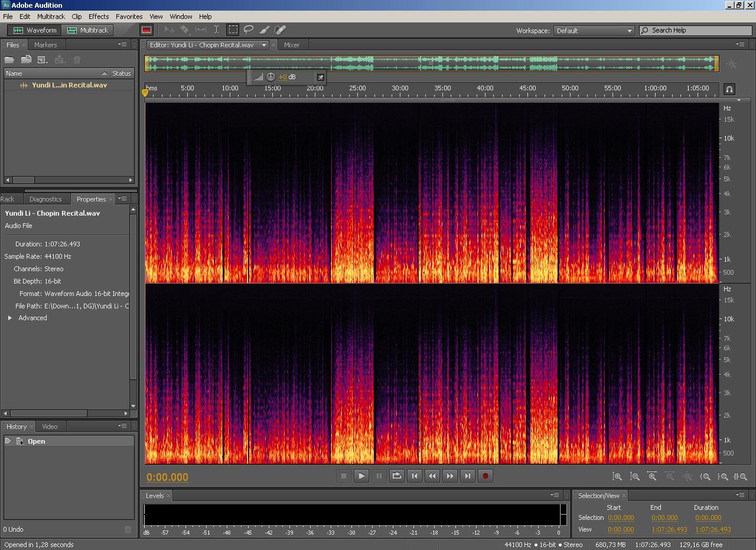This screenshot has height=550, width=756.
Task: Pick the Marquee Selection tool
Action: click(x=233, y=30)
